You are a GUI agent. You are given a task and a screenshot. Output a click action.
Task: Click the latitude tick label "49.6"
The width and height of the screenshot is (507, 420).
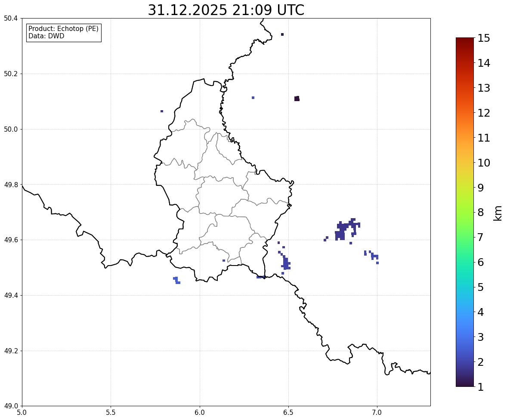[x=11, y=240]
